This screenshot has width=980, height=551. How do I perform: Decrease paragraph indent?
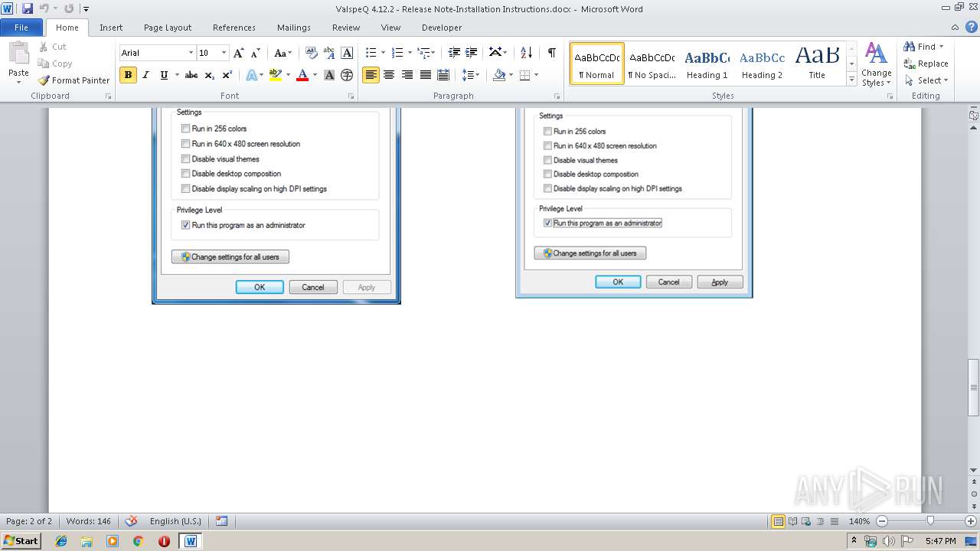[x=454, y=53]
